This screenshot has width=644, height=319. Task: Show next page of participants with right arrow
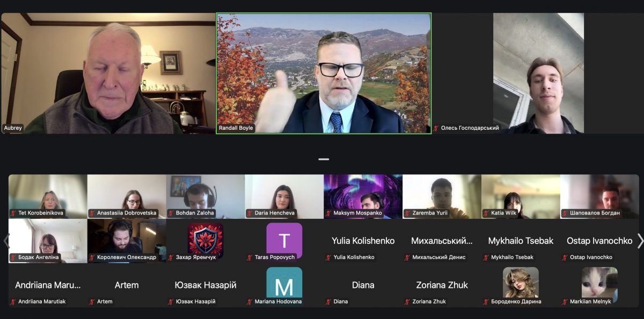click(640, 241)
